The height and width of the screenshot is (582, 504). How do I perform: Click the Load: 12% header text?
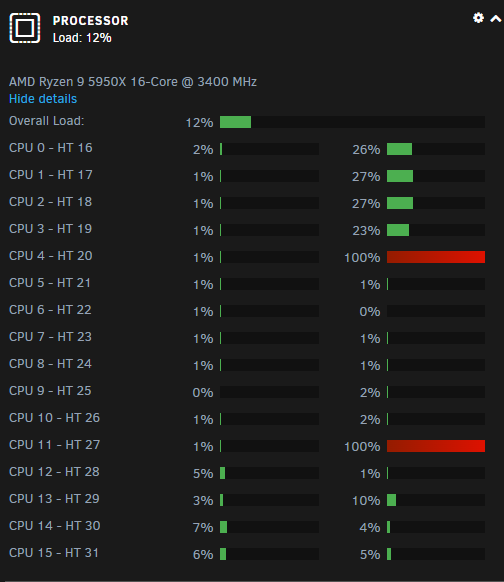point(82,38)
